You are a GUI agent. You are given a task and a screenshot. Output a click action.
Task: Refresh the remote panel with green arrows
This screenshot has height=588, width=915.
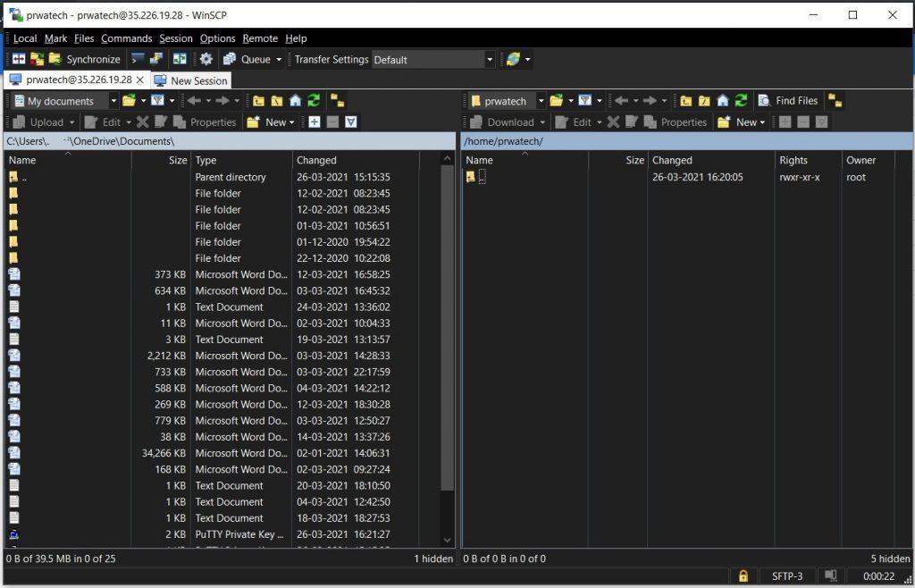741,101
